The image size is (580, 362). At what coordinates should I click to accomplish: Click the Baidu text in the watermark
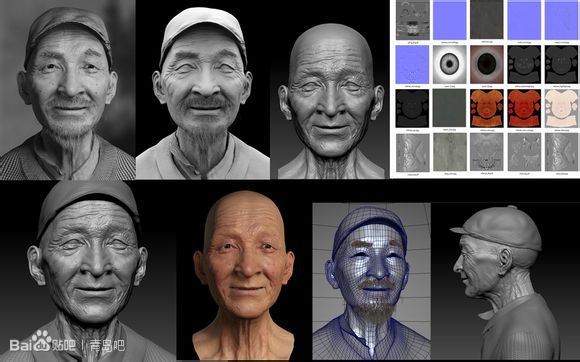tap(21, 345)
